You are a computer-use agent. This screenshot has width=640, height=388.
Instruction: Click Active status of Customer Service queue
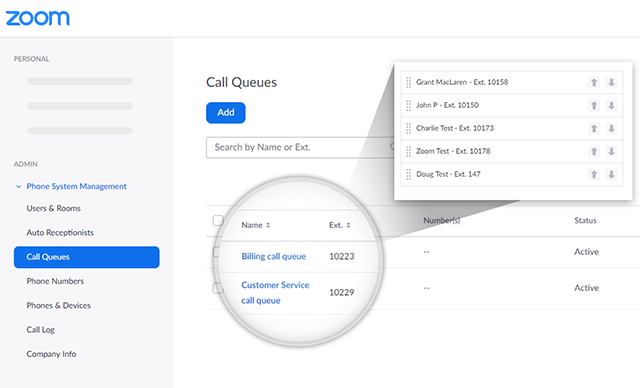pos(587,288)
